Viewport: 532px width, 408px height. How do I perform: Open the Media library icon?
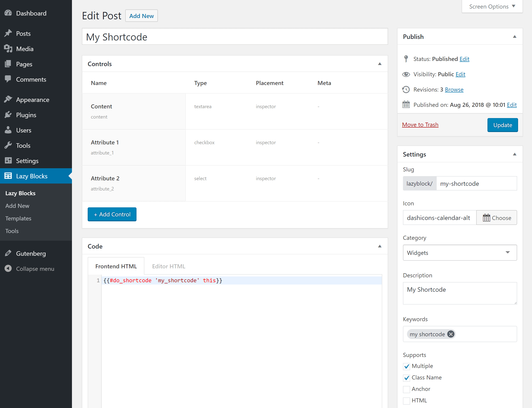8,49
